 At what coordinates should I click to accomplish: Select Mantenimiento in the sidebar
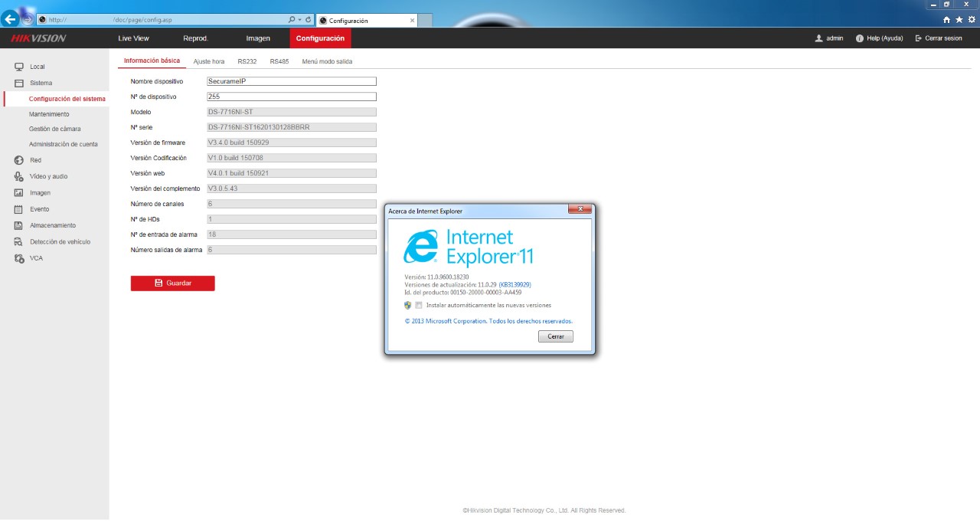pyautogui.click(x=49, y=114)
